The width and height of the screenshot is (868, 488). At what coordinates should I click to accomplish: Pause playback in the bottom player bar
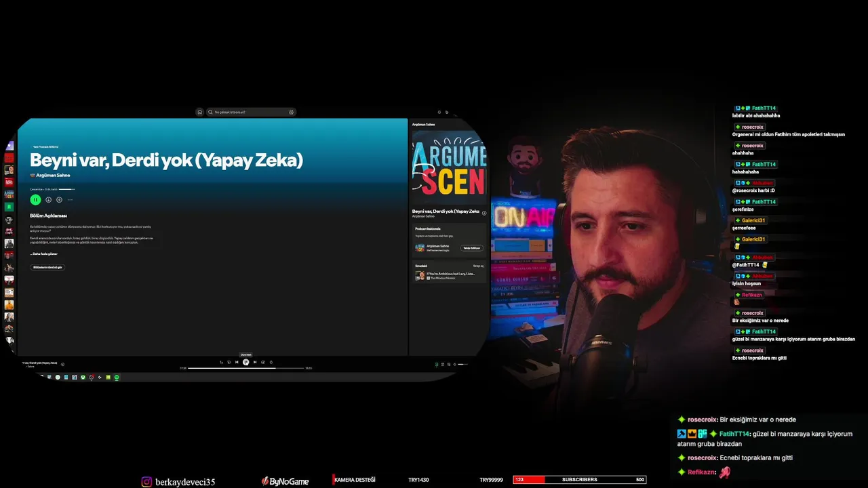pos(245,362)
